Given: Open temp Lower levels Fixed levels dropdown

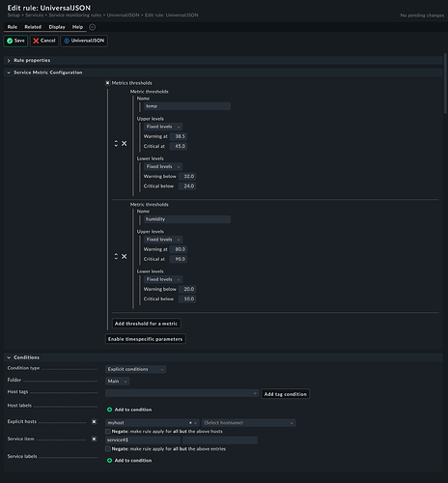Looking at the screenshot, I should tap(163, 167).
